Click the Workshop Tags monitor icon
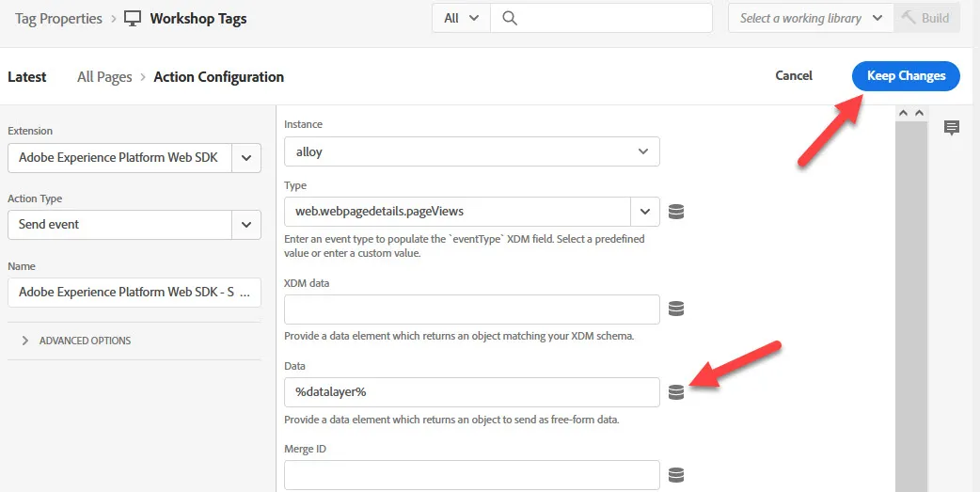This screenshot has height=492, width=980. coord(133,19)
